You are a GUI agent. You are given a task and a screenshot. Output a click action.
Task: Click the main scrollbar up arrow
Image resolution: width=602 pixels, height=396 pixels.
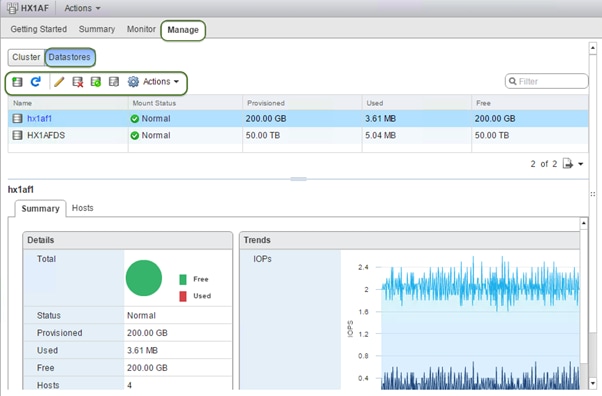click(592, 48)
